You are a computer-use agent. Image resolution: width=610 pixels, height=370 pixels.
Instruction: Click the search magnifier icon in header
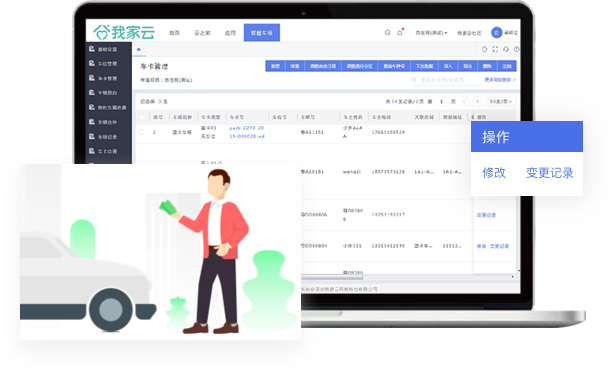coord(387,33)
